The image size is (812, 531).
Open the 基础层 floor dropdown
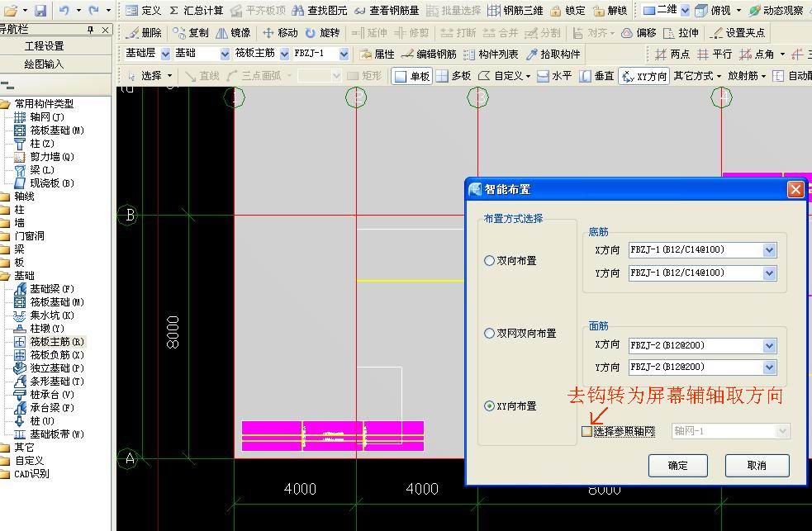165,54
